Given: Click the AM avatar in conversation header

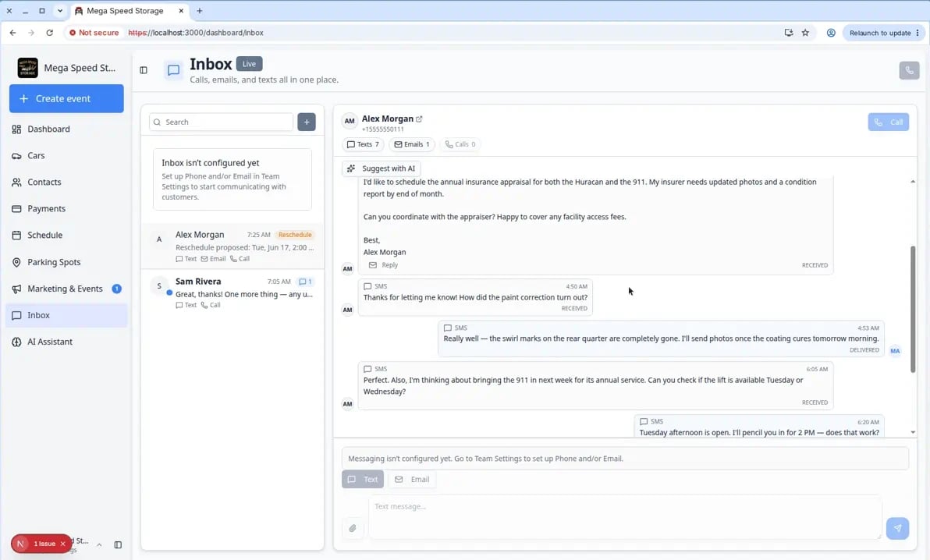Looking at the screenshot, I should [x=350, y=121].
